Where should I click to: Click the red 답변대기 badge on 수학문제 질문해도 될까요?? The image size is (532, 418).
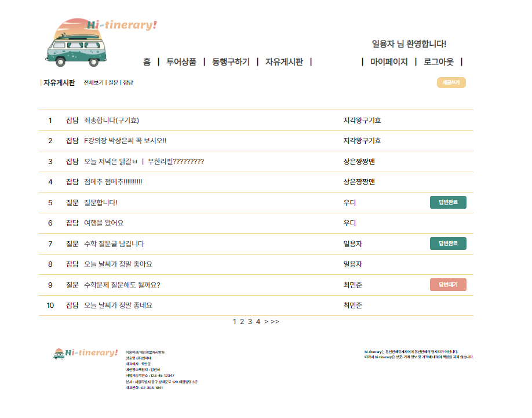pos(448,284)
